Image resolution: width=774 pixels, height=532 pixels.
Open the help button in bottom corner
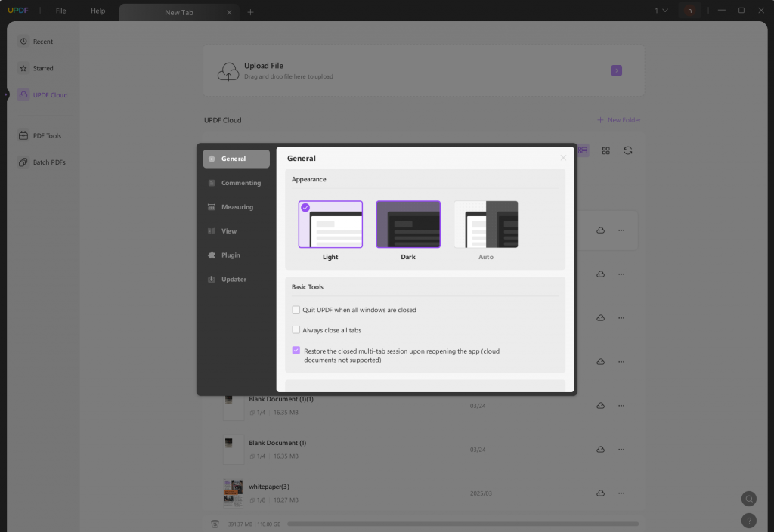[x=748, y=520]
